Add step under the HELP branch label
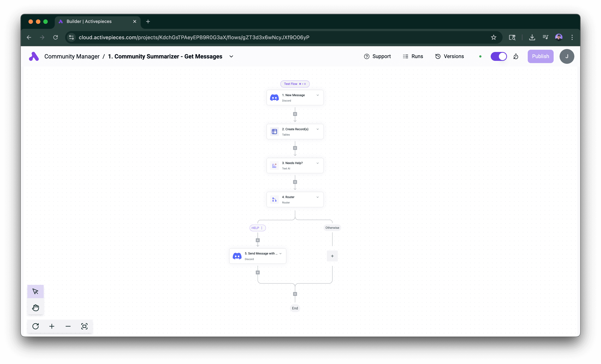Image resolution: width=601 pixels, height=364 pixels. tap(258, 240)
